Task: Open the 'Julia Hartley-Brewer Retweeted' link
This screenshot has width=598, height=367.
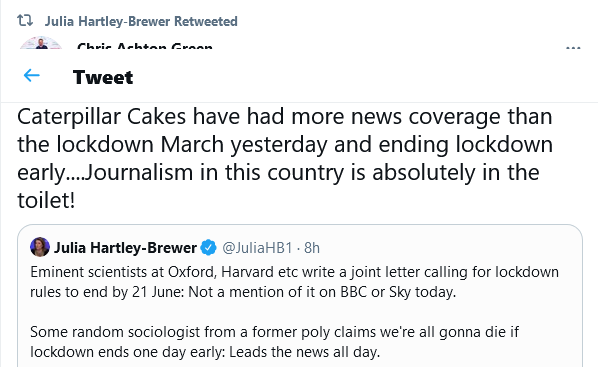Action: click(x=141, y=21)
